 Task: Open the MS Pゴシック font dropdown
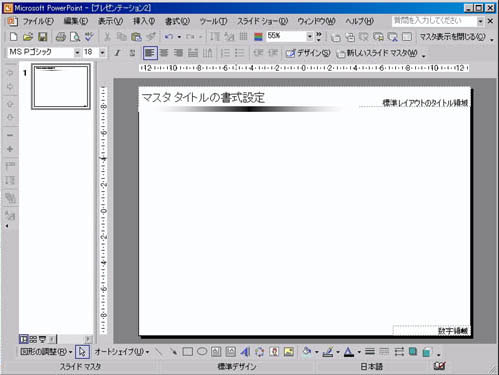[77, 53]
